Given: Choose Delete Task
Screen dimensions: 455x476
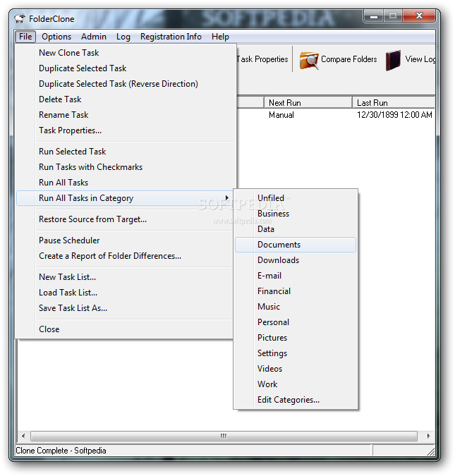Looking at the screenshot, I should (126, 99).
